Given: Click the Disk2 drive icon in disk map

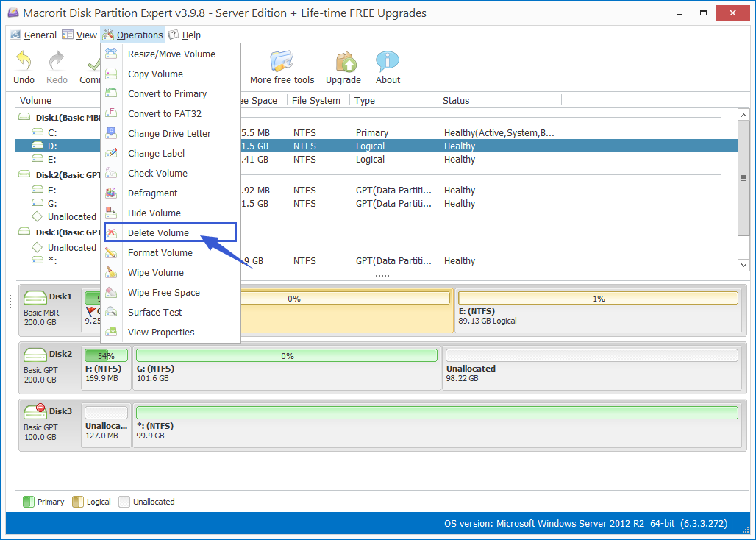Looking at the screenshot, I should 35,355.
